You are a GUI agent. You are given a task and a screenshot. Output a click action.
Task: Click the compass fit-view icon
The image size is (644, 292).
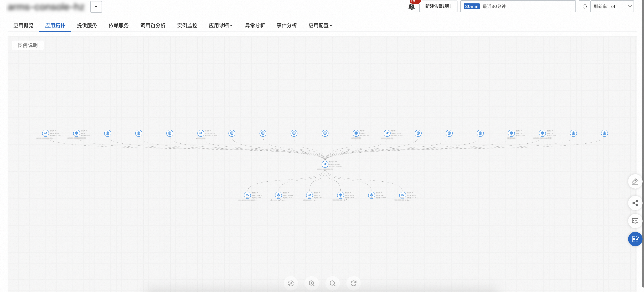pos(290,283)
